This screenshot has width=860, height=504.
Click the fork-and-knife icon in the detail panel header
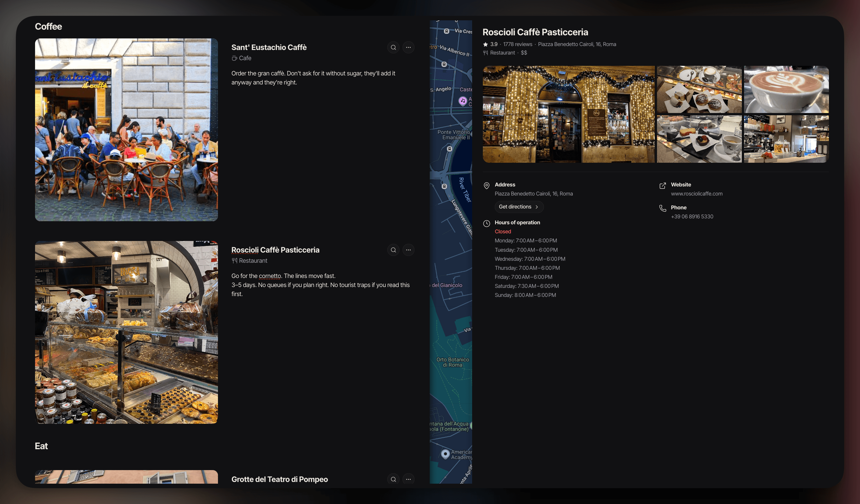[485, 53]
